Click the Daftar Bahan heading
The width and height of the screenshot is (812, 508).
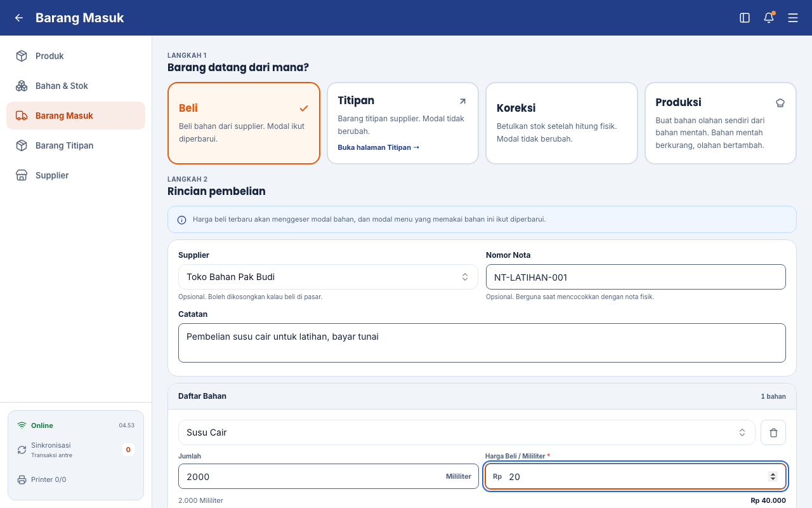click(202, 396)
